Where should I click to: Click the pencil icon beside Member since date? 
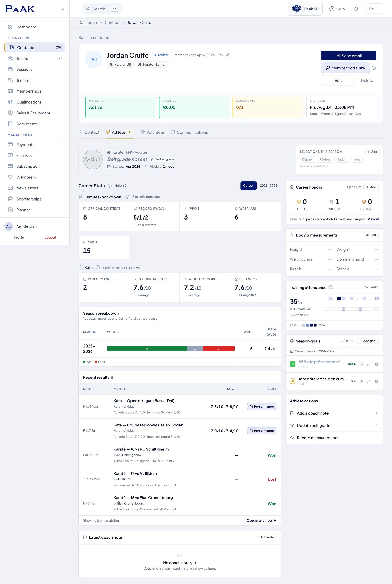227,55
